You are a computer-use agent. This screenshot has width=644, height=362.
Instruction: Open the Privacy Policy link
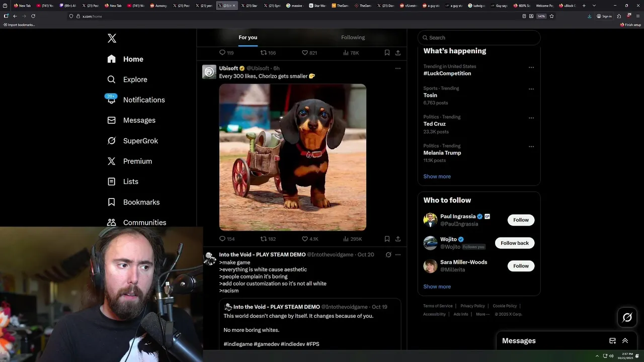tap(473, 306)
